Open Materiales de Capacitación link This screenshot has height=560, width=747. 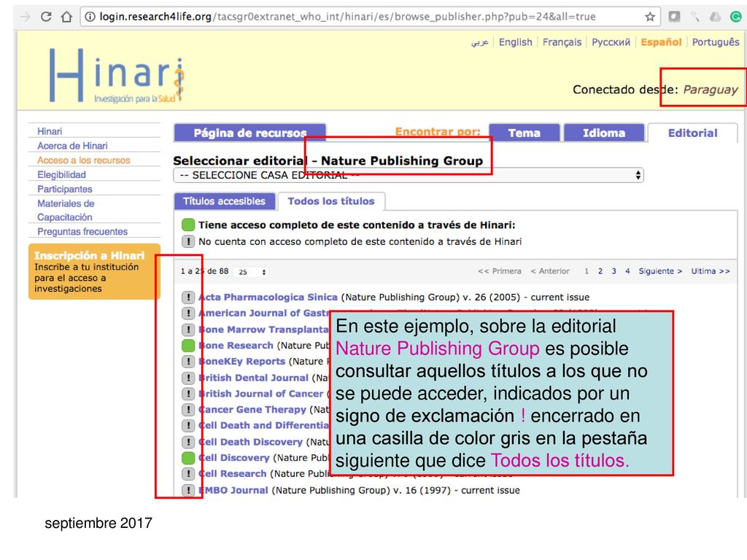[x=66, y=210]
